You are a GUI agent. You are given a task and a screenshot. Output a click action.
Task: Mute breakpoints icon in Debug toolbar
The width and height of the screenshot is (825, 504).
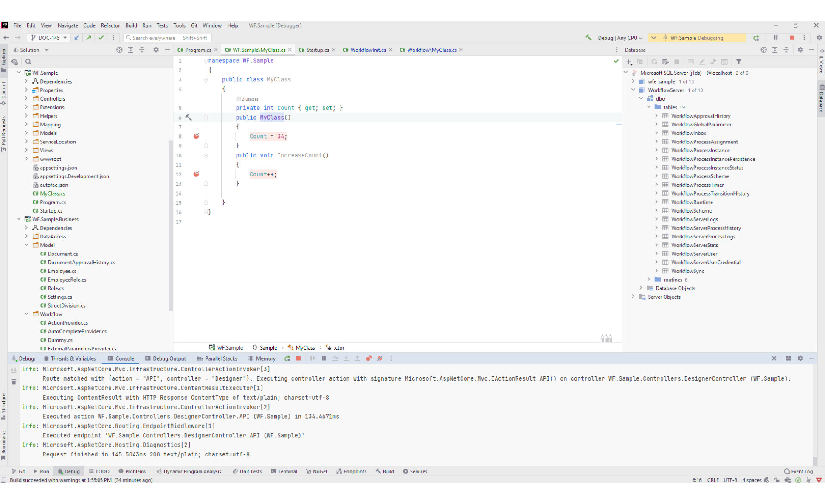(x=380, y=358)
